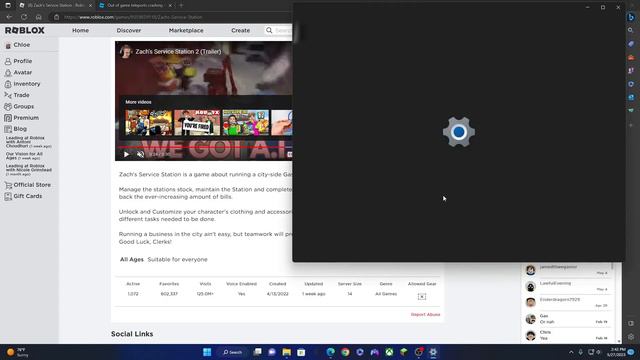
Task: Open the Gas chat conversation
Action: tap(568, 319)
